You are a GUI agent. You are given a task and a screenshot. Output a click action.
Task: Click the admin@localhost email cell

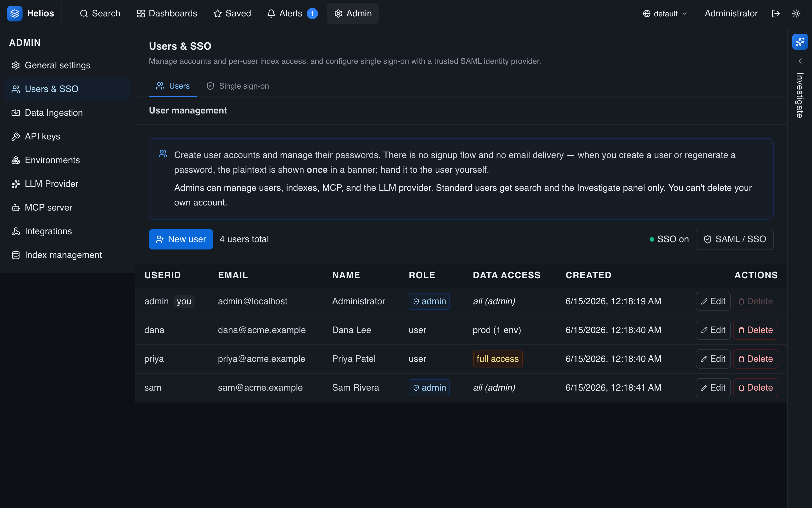(x=253, y=301)
